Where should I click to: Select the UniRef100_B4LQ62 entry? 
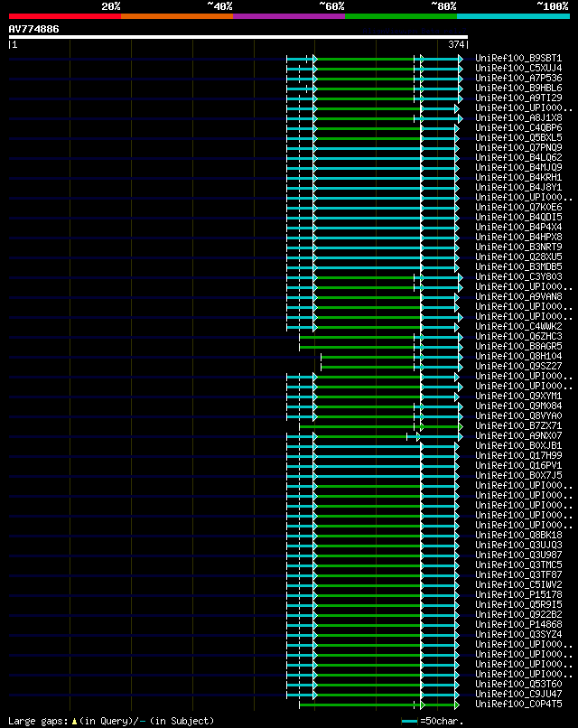point(518,157)
